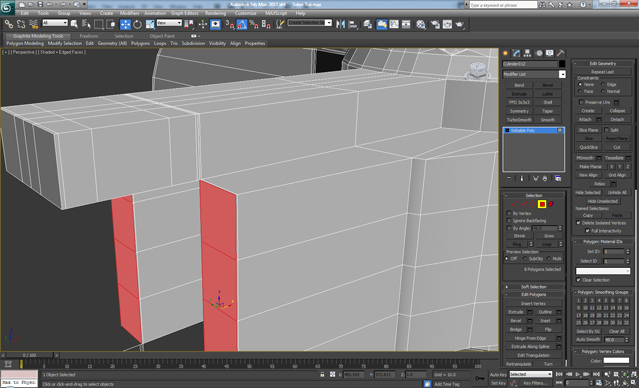The height and width of the screenshot is (388, 639).
Task: Select the Edge constraint radio button
Action: click(x=603, y=84)
